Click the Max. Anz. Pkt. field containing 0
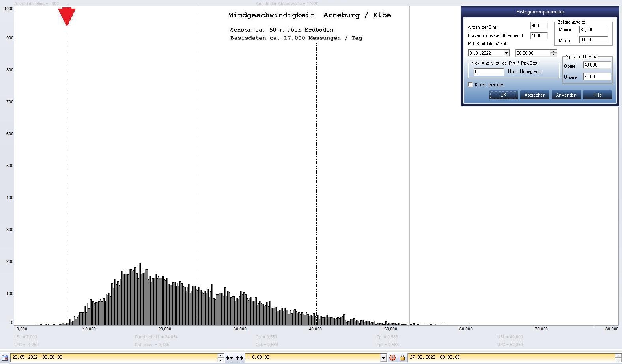Viewport: 622px width, 364px height. click(x=489, y=72)
